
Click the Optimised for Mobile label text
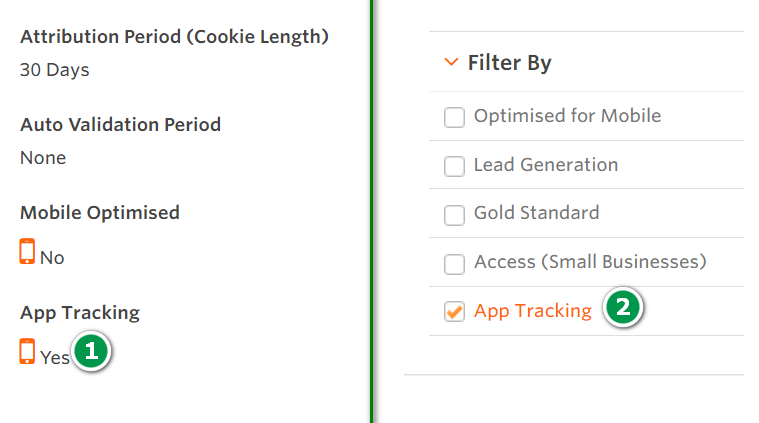[567, 116]
